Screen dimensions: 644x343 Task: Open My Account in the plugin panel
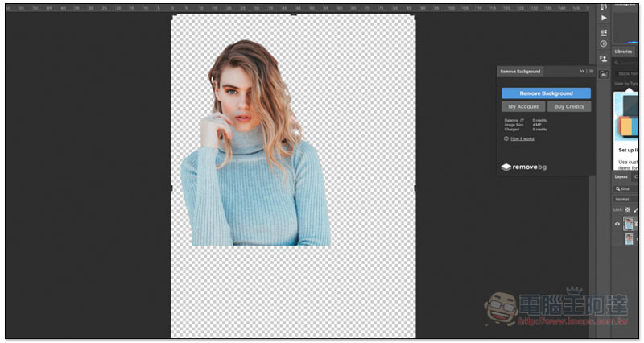[523, 106]
